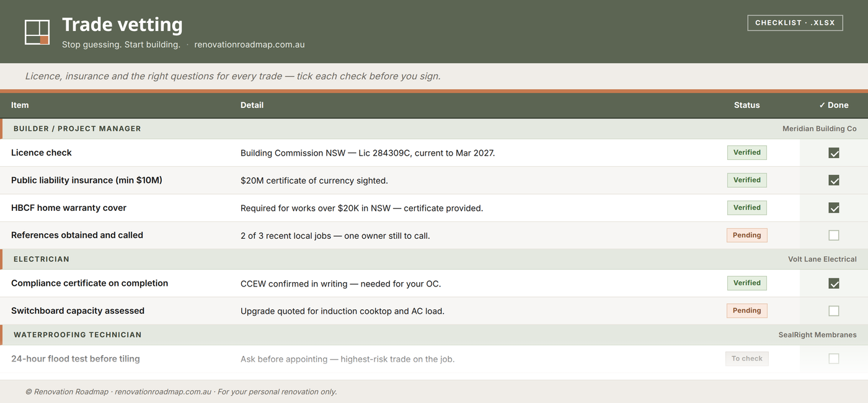Image resolution: width=868 pixels, height=403 pixels.
Task: Tick References obtained and called checkbox
Action: click(x=834, y=235)
